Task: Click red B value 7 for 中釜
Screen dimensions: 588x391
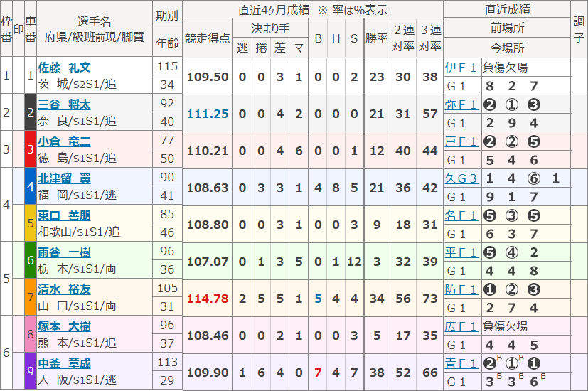Action: (318, 373)
